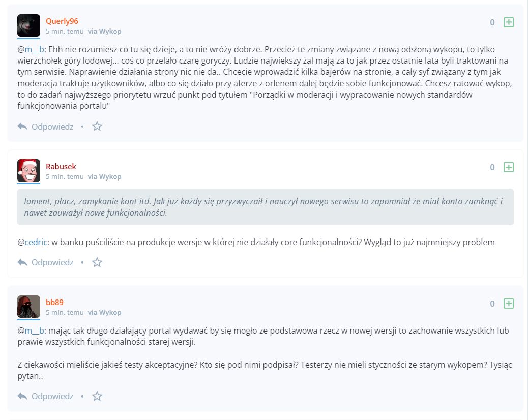
Task: Favorite bb89's comment with the star icon
Action: point(97,396)
